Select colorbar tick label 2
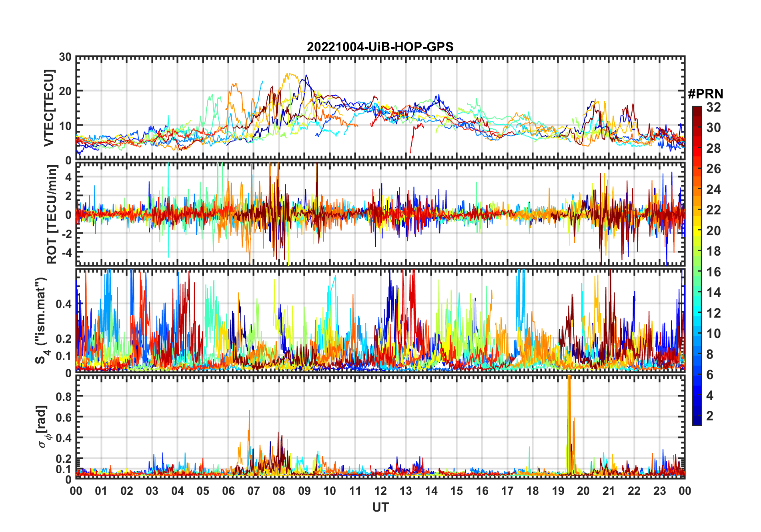 coord(710,416)
